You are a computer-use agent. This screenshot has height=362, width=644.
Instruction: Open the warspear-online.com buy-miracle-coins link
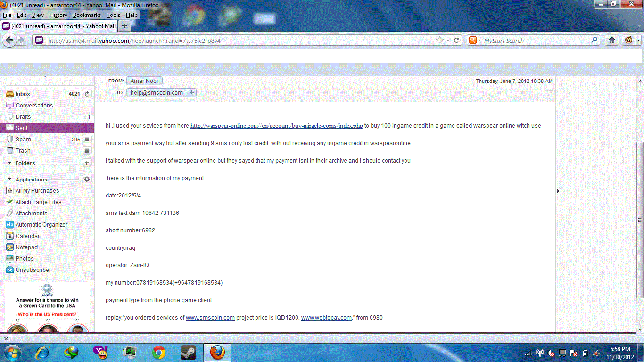[277, 126]
